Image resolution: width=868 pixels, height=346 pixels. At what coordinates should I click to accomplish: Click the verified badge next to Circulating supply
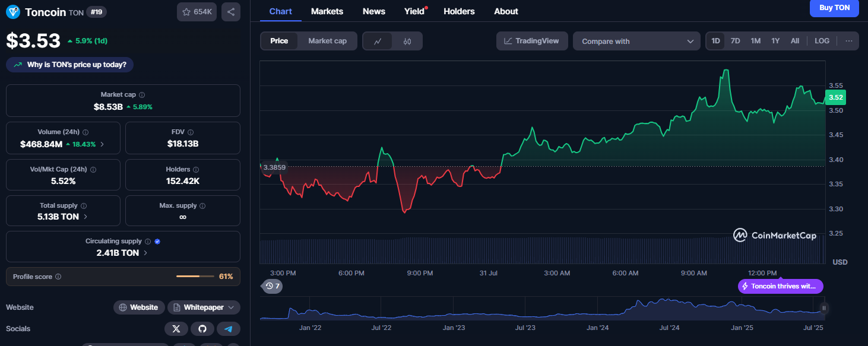[157, 242]
